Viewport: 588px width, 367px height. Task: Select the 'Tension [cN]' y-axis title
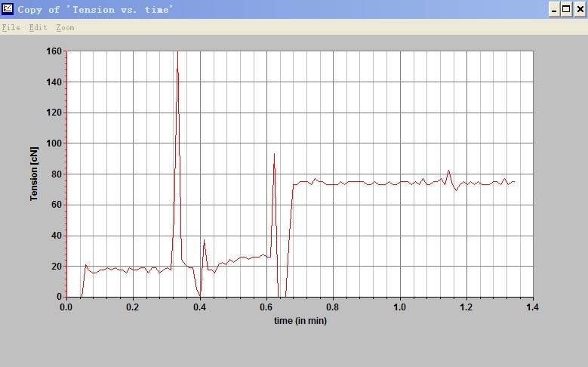34,174
